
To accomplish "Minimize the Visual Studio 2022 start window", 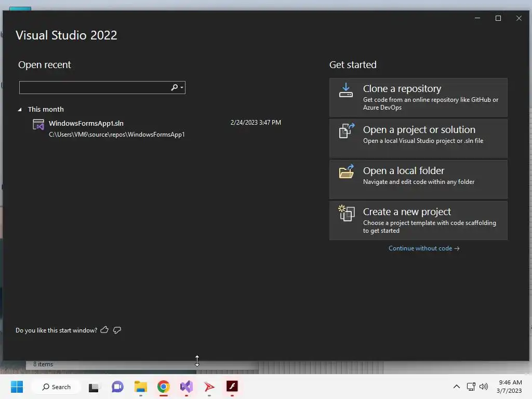I will 477,18.
